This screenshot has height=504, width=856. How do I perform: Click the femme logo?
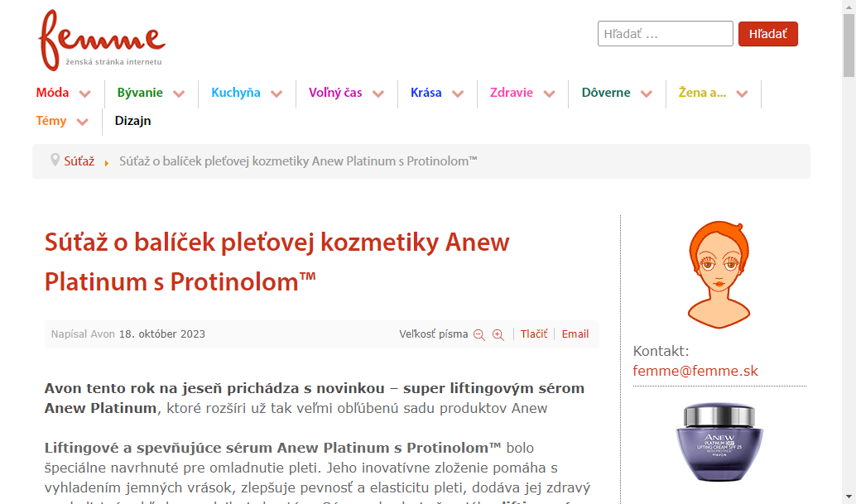[x=102, y=40]
